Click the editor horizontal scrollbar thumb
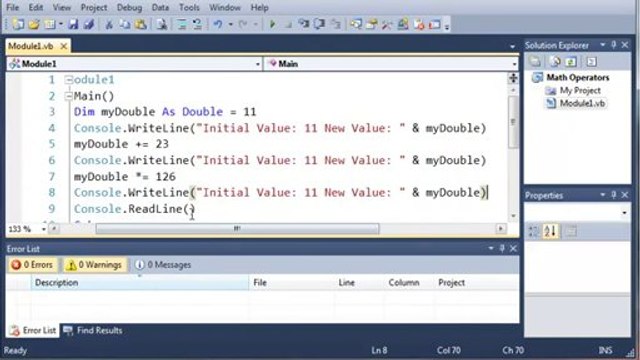 (x=237, y=229)
